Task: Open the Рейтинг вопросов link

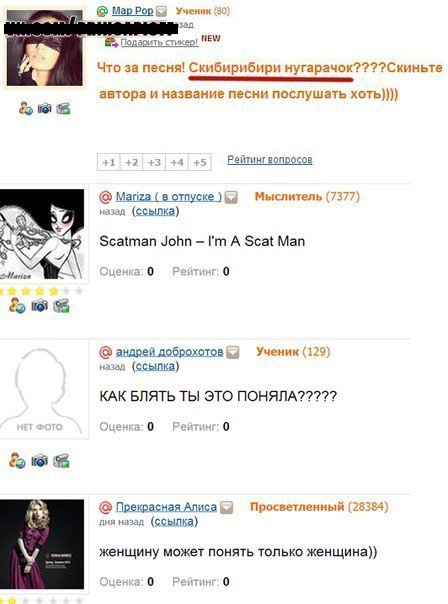Action: point(270,159)
